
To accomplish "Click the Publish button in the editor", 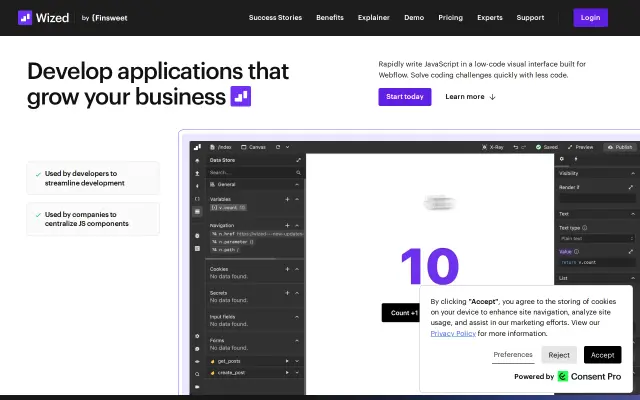I will [x=620, y=147].
